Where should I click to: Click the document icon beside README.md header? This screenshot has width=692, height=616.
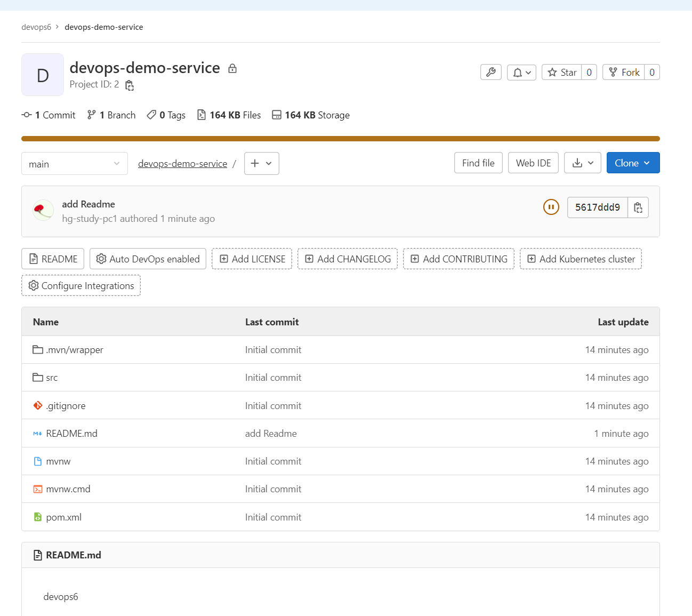[x=38, y=555]
